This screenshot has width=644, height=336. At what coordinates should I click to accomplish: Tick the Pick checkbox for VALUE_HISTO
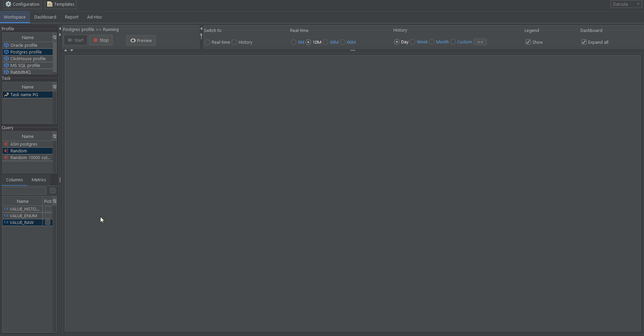point(48,209)
